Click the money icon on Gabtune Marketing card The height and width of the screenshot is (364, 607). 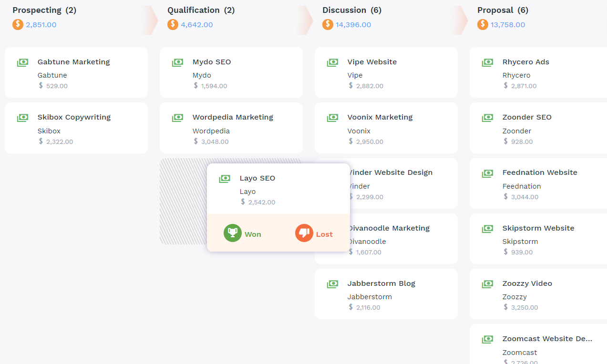tap(22, 62)
